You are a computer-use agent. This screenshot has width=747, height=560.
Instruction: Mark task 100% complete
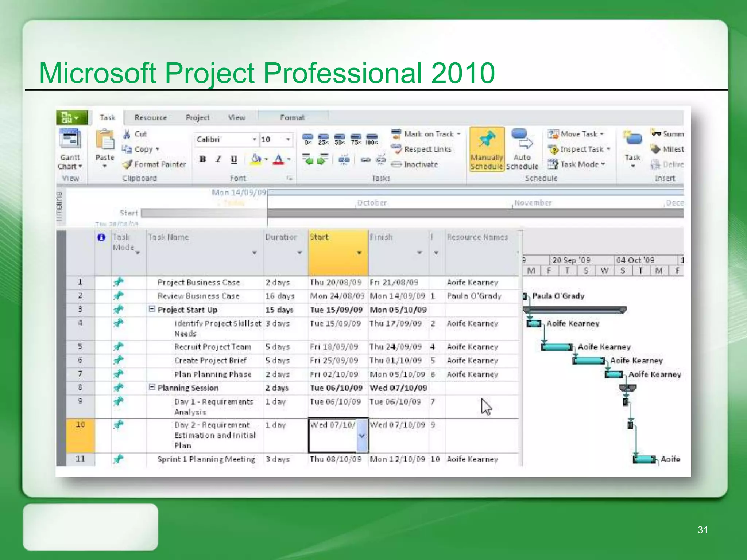point(372,139)
